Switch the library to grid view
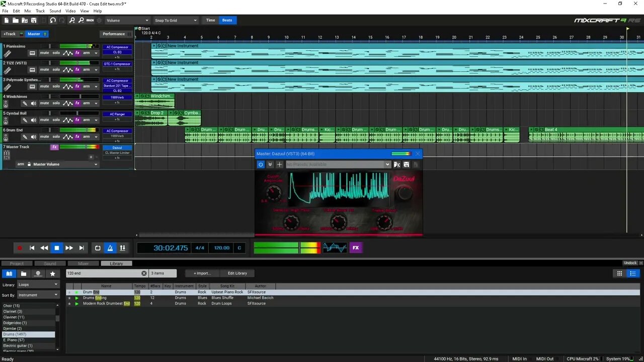Screen dimensions: 644x362 pyautogui.click(x=620, y=274)
